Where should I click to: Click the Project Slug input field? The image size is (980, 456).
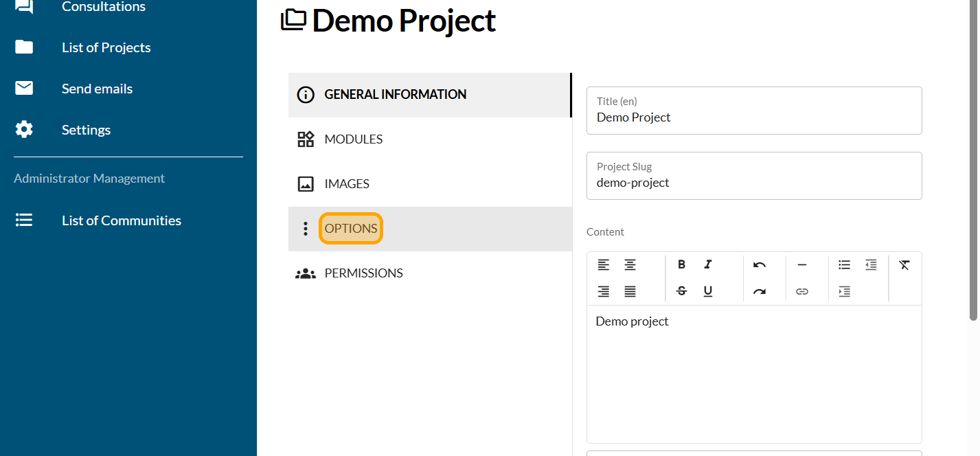click(x=753, y=183)
